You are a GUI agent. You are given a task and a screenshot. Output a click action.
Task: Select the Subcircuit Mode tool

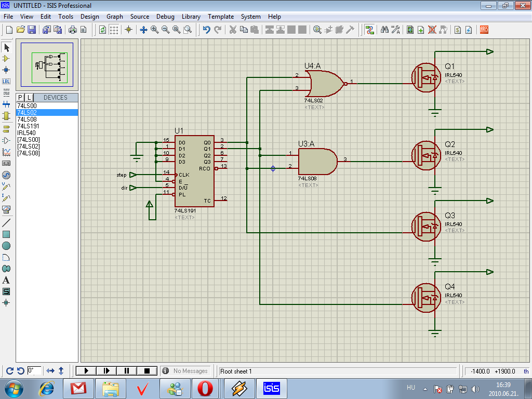[x=6, y=116]
